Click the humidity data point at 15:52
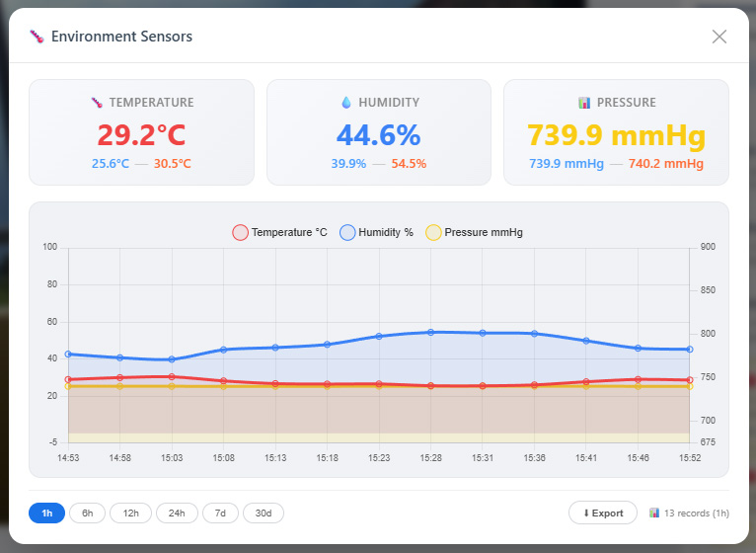This screenshot has width=756, height=553. (x=690, y=349)
